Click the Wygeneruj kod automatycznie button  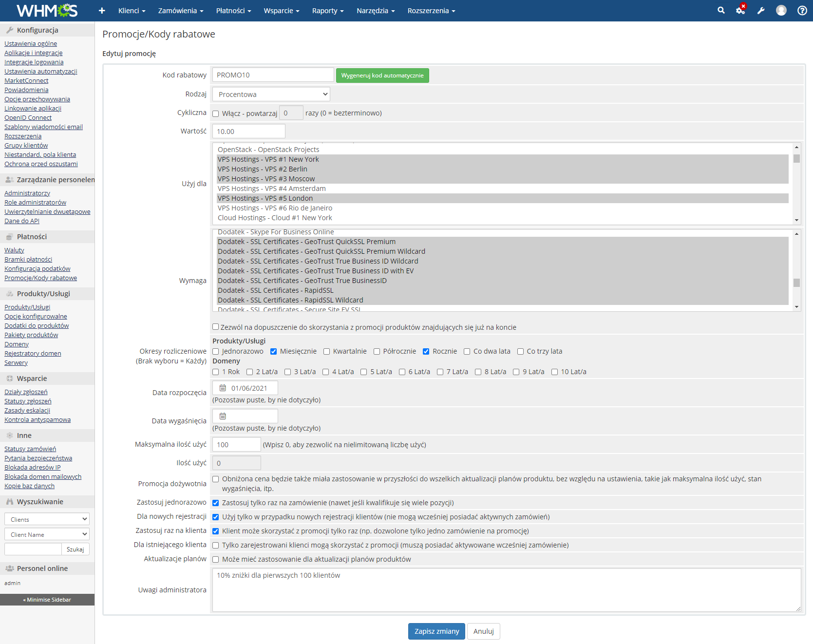(x=382, y=75)
